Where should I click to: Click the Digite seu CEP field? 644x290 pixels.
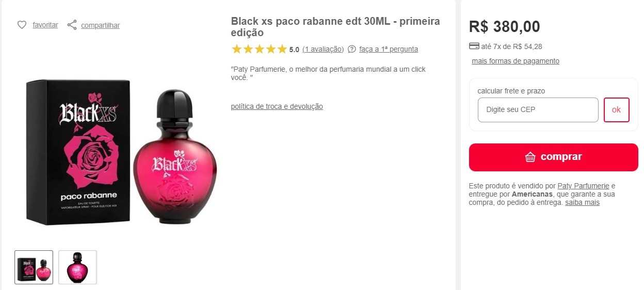point(538,110)
